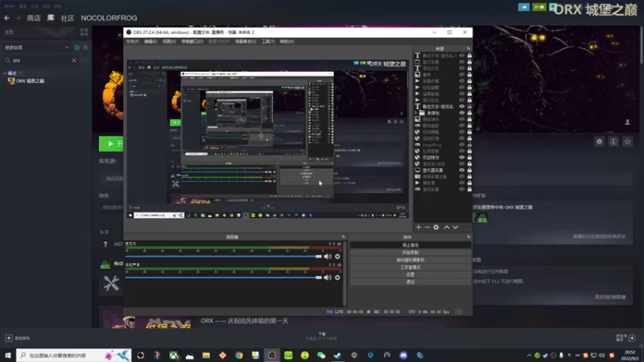This screenshot has height=362, width=644.
Task: Mute the 系统声音 track speaker icon
Action: [x=328, y=278]
